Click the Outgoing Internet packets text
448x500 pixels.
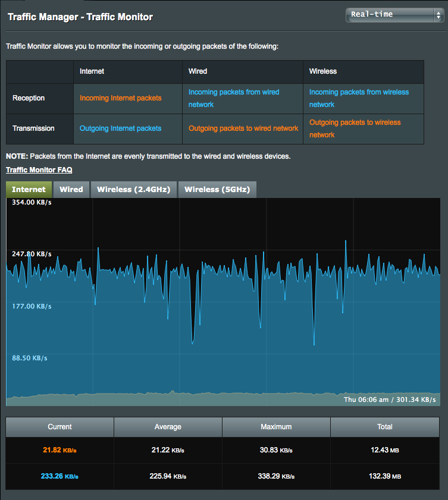click(x=121, y=128)
